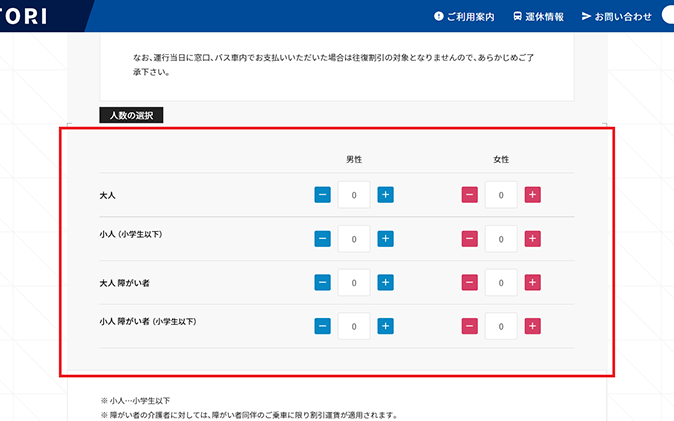Click male 大人 quantity field
This screenshot has height=421, width=674.
point(354,195)
